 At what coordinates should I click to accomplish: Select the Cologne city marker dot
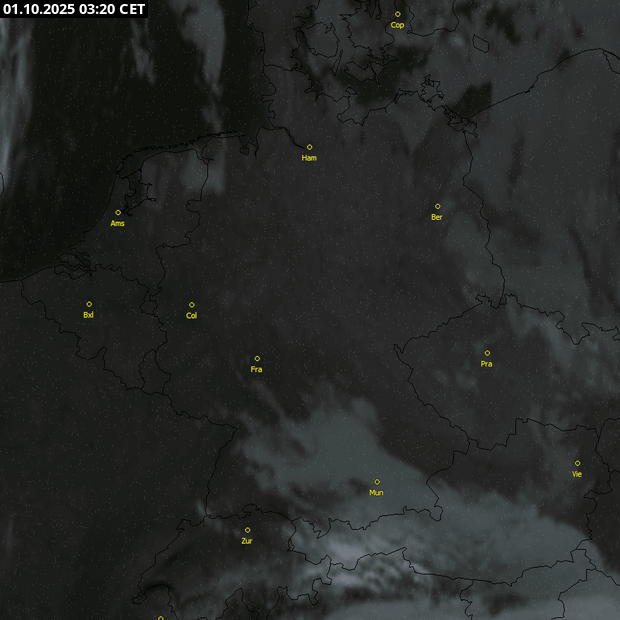(192, 305)
